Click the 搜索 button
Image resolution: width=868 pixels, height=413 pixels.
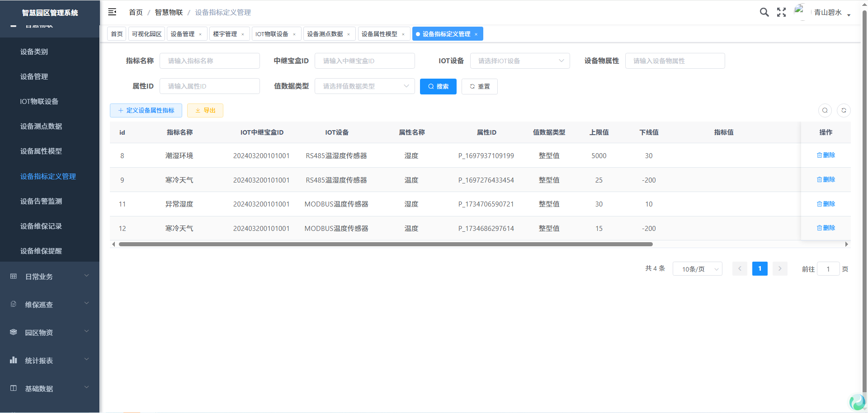pos(438,86)
